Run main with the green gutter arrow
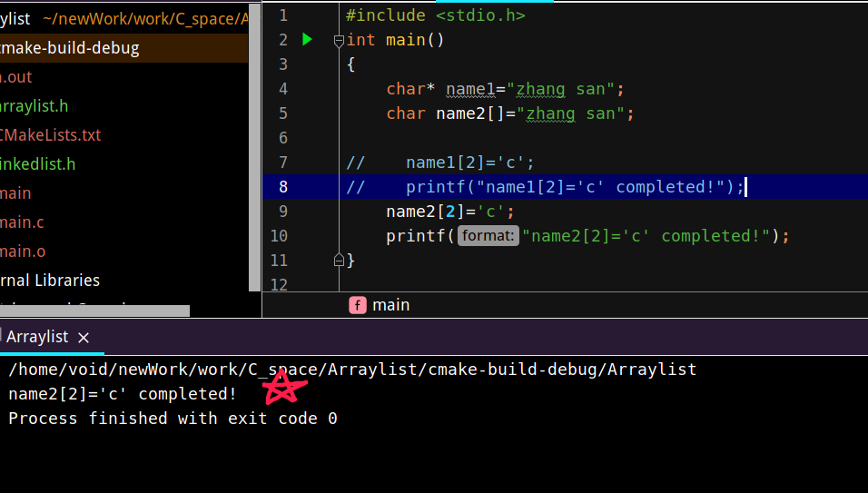The width and height of the screenshot is (868, 493). coord(307,40)
